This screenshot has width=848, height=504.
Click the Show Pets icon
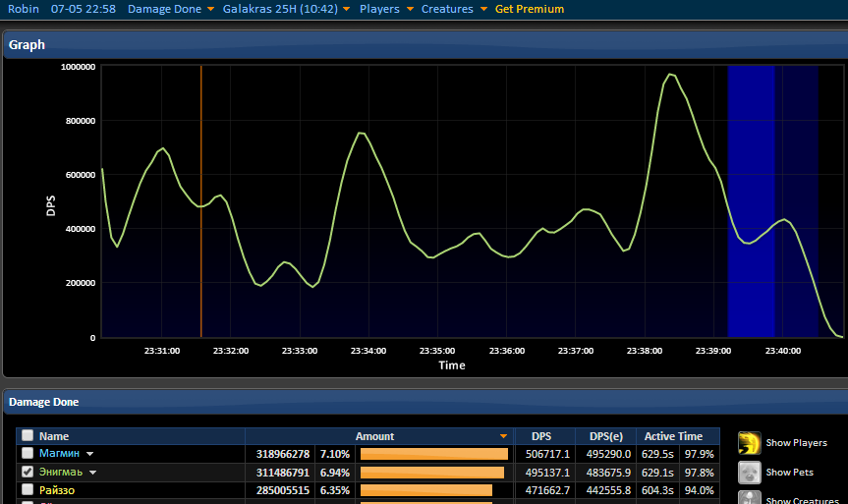750,473
